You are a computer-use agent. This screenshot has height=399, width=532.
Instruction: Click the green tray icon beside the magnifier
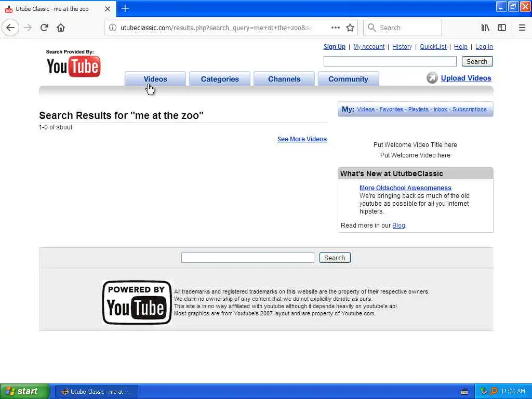(x=484, y=391)
